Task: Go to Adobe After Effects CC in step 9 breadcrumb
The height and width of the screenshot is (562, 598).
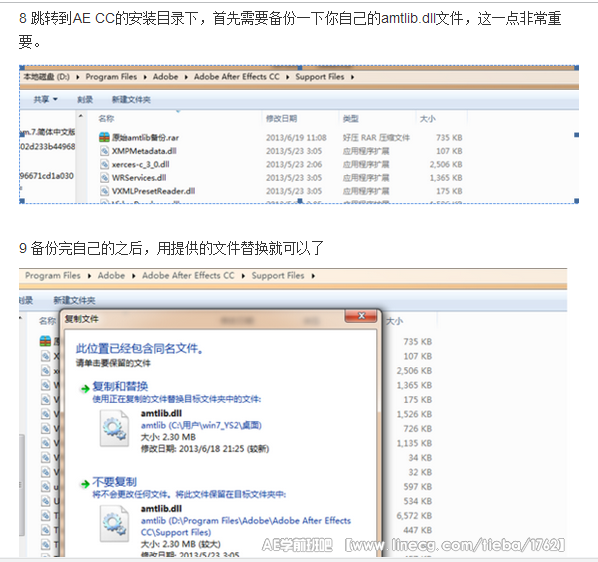Action: click(x=188, y=276)
